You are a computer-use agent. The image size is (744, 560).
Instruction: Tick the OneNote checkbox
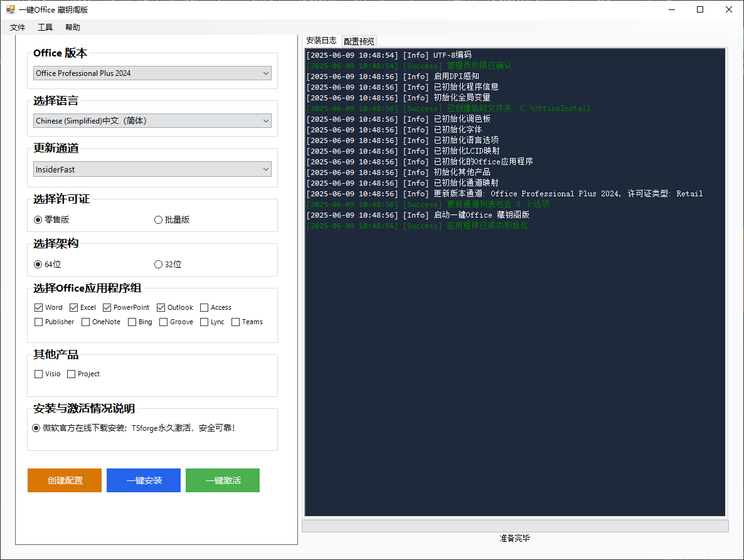click(x=86, y=322)
